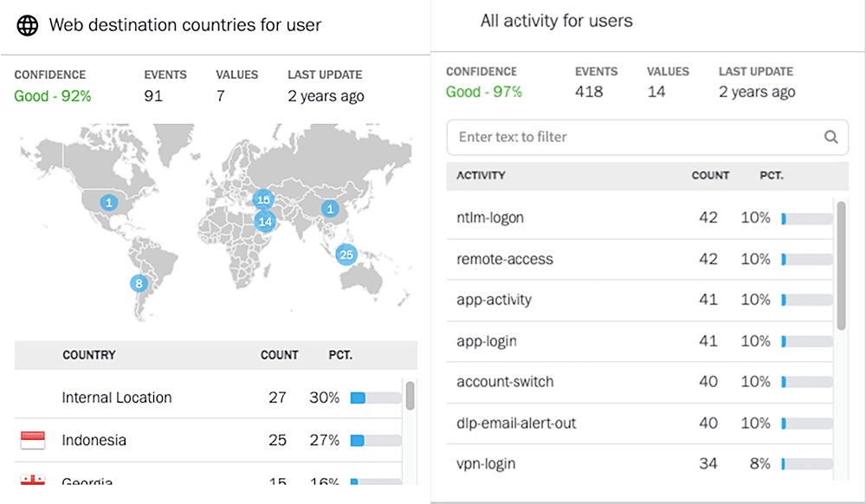Screen dimensions: 866x504
Task: Select the app-login activity row
Action: pos(640,342)
